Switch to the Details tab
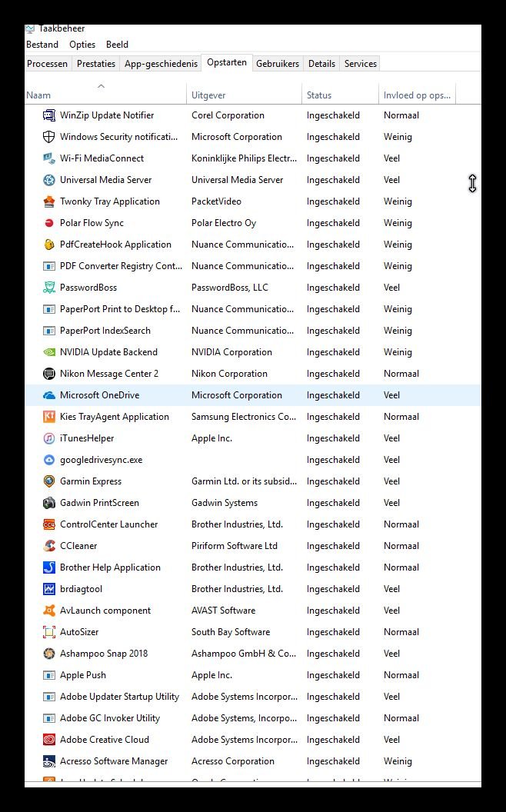Image resolution: width=506 pixels, height=812 pixels. [321, 64]
